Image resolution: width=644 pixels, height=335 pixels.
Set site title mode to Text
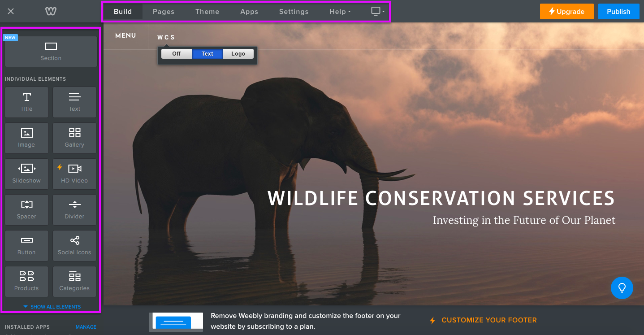[207, 54]
